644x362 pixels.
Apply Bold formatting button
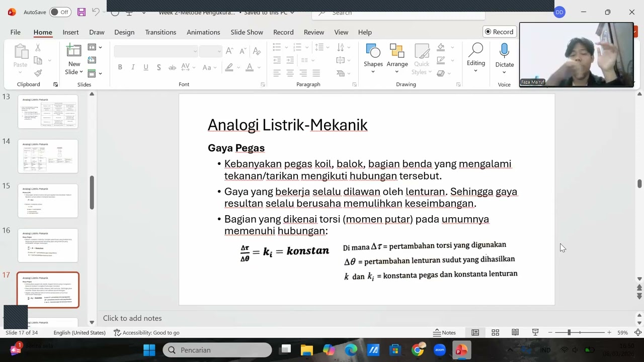pyautogui.click(x=120, y=67)
